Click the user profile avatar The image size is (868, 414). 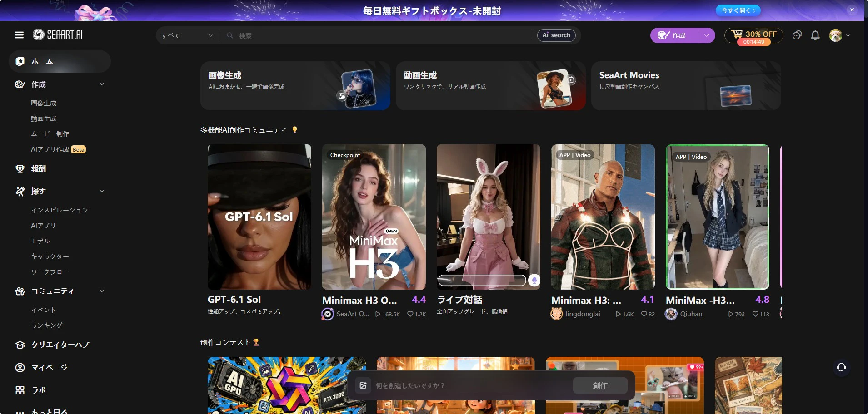click(835, 35)
